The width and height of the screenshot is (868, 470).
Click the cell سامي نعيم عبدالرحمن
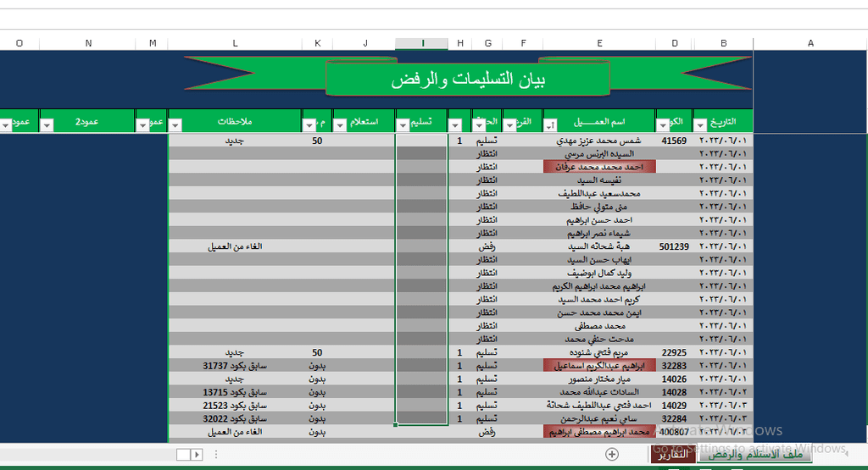(599, 418)
